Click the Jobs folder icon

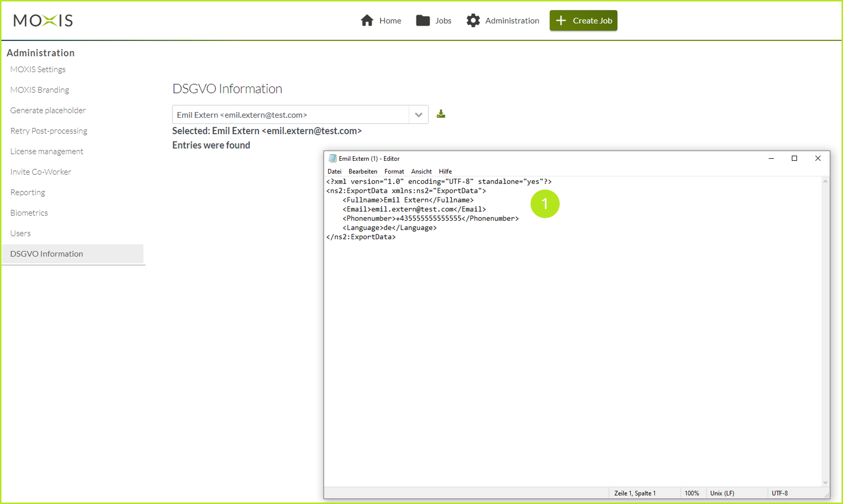pyautogui.click(x=423, y=21)
